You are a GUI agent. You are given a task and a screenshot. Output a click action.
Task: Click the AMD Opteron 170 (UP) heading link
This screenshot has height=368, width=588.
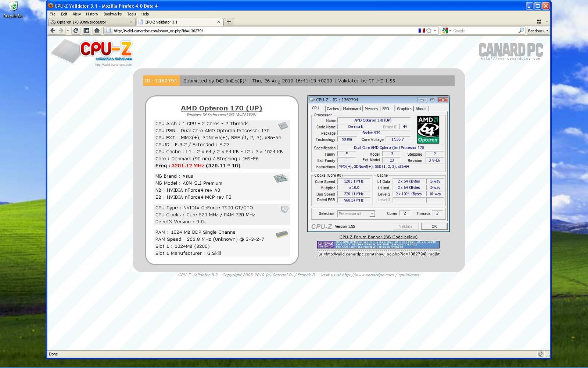(222, 108)
